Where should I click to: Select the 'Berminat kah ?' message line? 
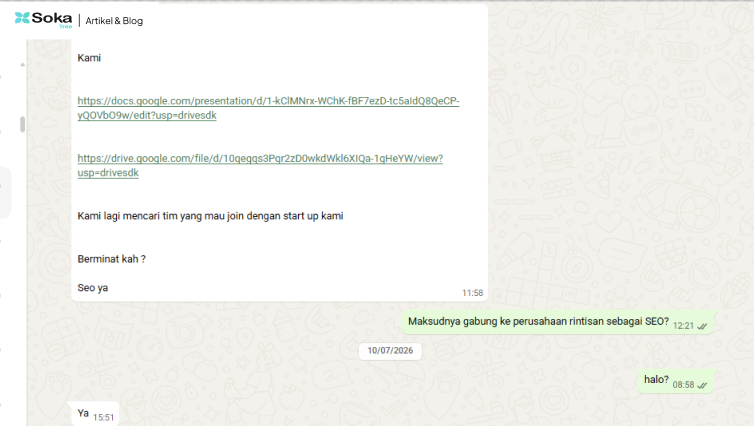pyautogui.click(x=112, y=259)
